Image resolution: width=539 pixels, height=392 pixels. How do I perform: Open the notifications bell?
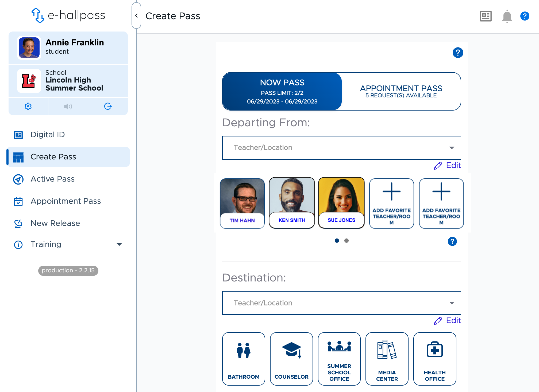click(507, 16)
